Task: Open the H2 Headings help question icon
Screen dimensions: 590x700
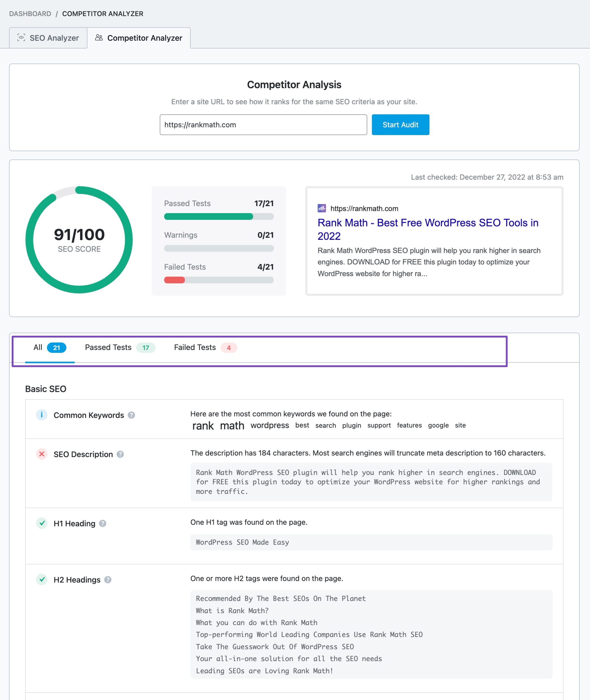Action: tap(108, 580)
